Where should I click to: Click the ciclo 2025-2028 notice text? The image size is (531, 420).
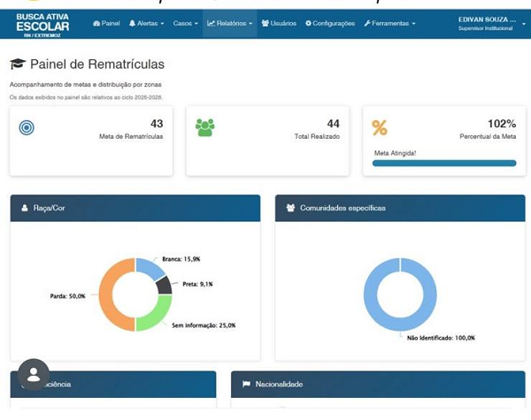[86, 97]
